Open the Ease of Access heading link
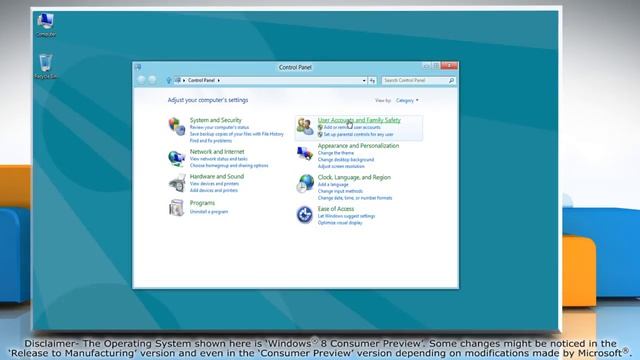The image size is (640, 360). [x=336, y=209]
